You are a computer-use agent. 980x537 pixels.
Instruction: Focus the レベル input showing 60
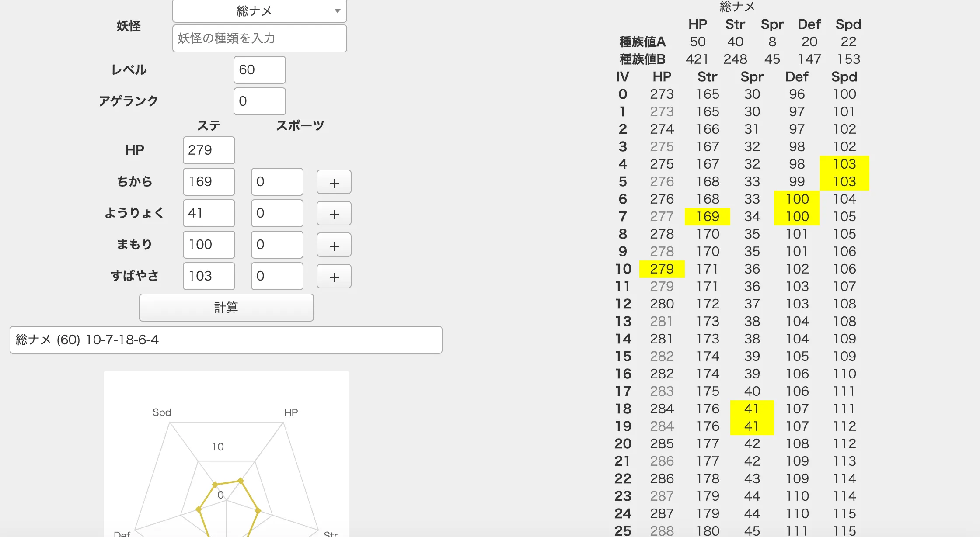pos(259,70)
